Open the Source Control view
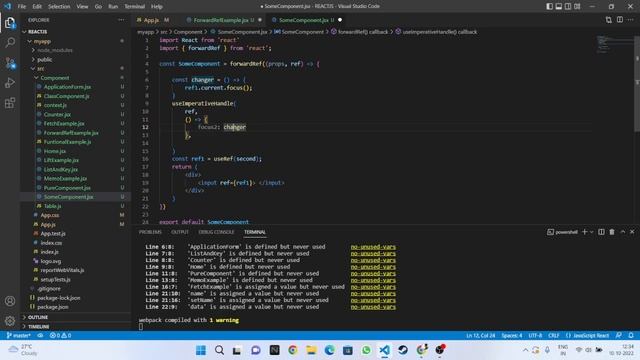Viewport: 640px width, 360px height. click(10, 63)
